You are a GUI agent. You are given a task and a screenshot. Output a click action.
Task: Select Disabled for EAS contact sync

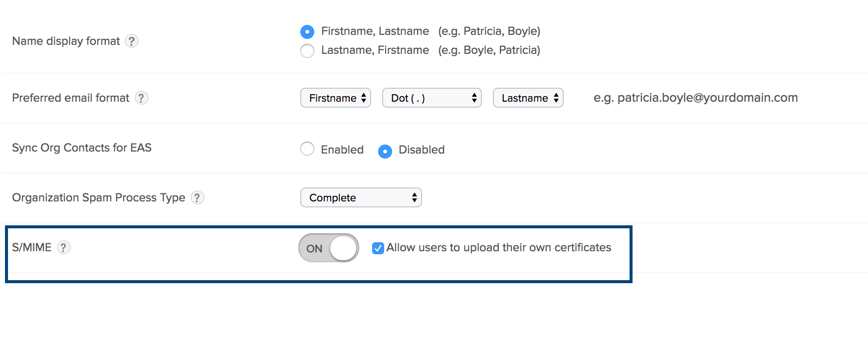click(385, 151)
